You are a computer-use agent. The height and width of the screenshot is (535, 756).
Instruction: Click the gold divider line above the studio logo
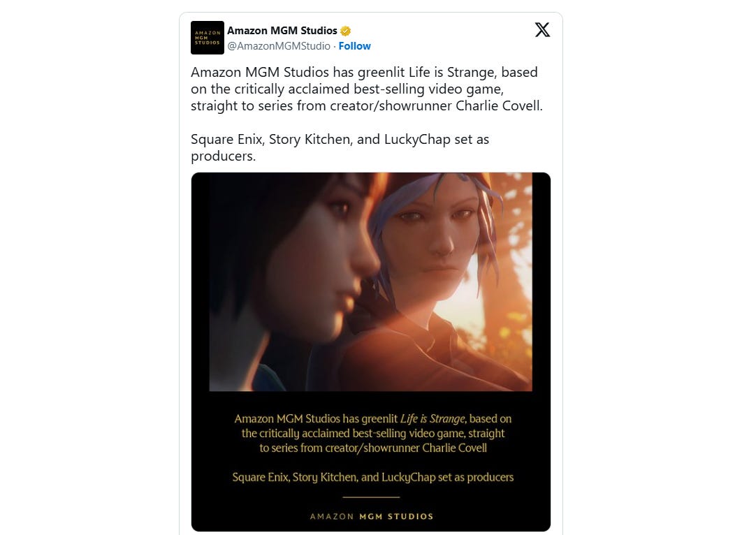point(371,497)
